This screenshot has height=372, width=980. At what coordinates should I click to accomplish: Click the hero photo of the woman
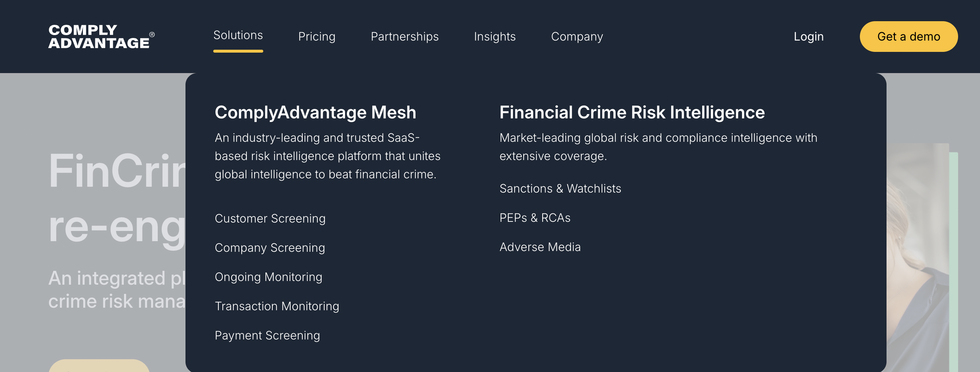click(x=917, y=259)
